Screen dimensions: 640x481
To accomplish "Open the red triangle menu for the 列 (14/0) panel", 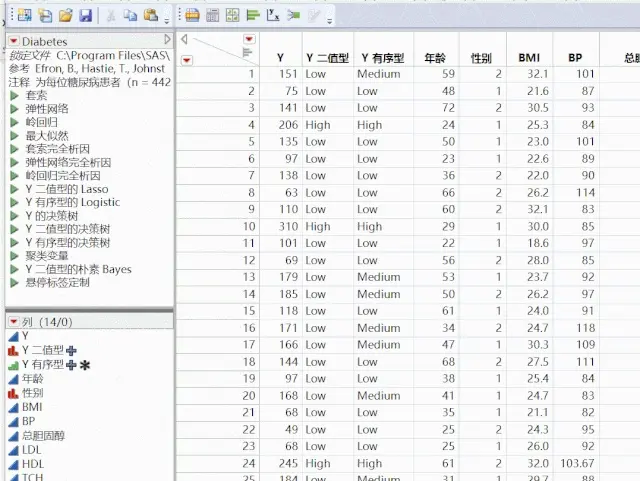I will (13, 322).
